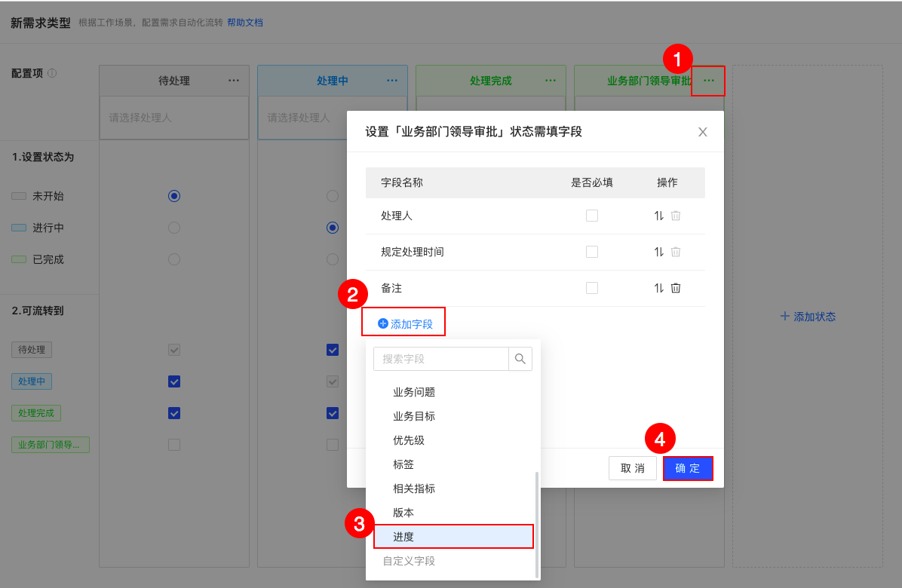The width and height of the screenshot is (902, 588).
Task: Check the required box for 处理人
Action: coord(592,216)
